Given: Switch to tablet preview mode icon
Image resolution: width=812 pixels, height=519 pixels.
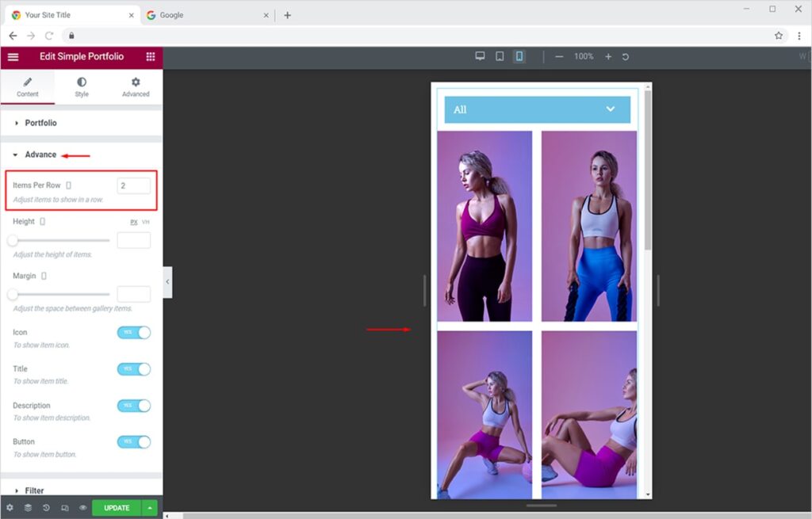Looking at the screenshot, I should coord(500,57).
